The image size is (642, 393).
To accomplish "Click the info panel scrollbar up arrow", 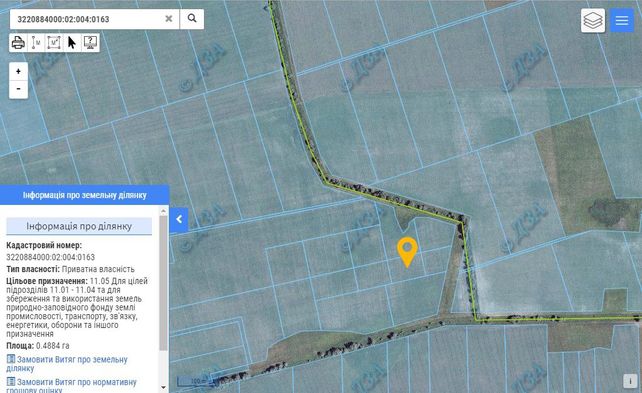I will click(163, 211).
